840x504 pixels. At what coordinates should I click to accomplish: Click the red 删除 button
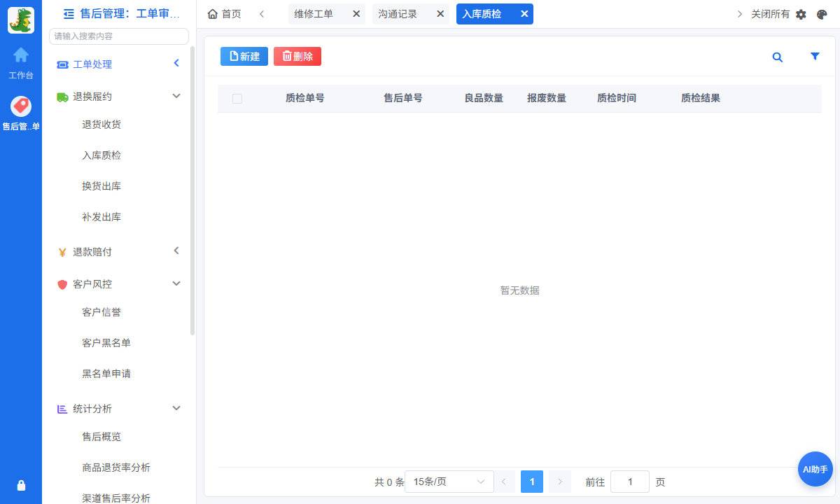coord(297,57)
